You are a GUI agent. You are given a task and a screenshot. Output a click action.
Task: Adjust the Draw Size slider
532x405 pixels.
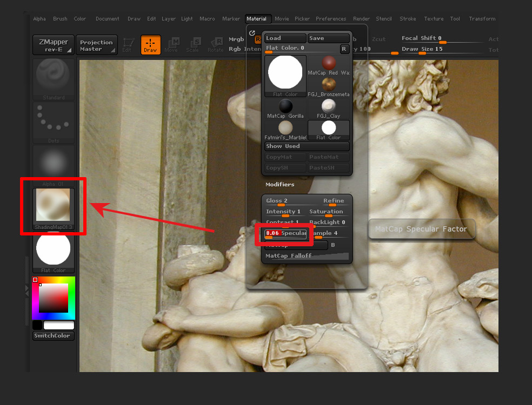443,50
